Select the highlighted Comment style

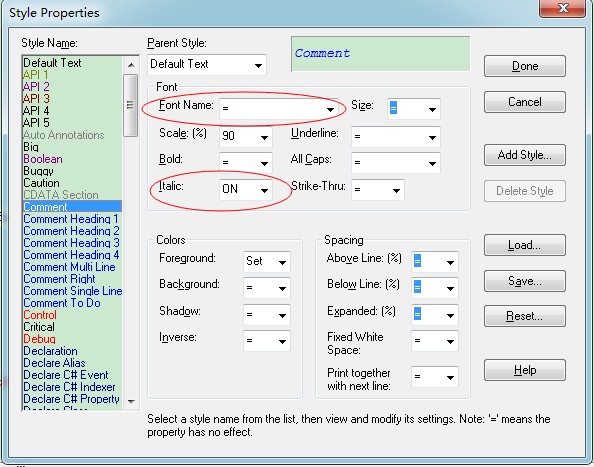click(x=72, y=207)
